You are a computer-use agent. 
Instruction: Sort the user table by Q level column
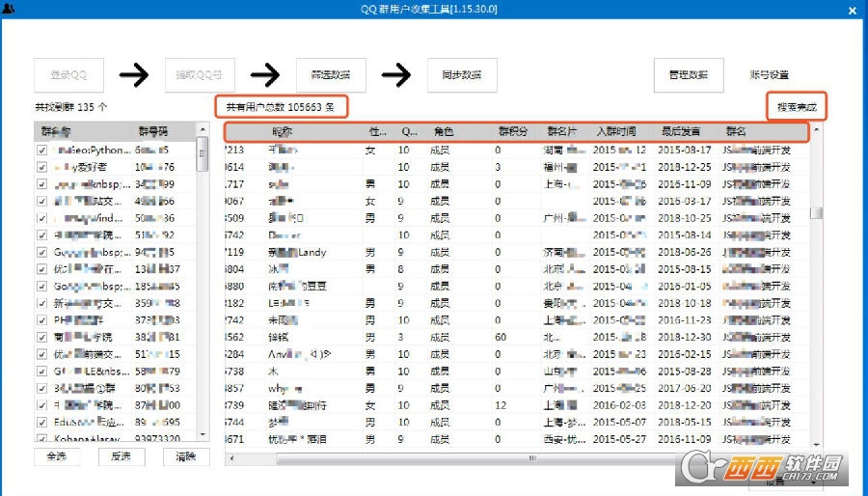(x=410, y=132)
